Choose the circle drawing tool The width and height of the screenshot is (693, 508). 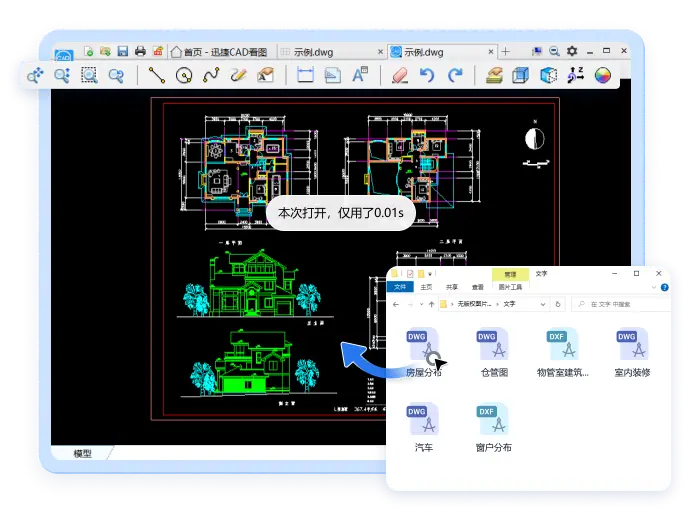184,75
